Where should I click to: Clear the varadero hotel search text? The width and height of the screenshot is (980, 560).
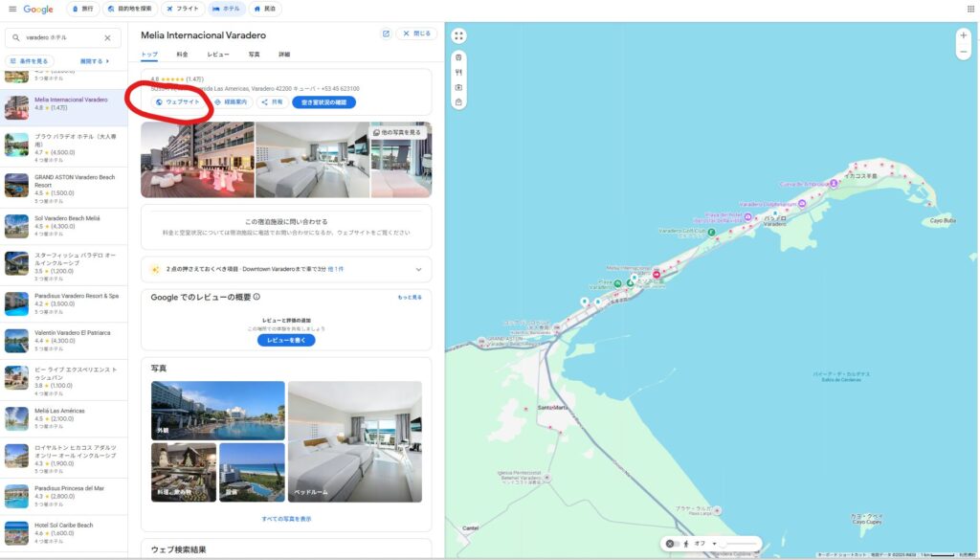coord(107,38)
